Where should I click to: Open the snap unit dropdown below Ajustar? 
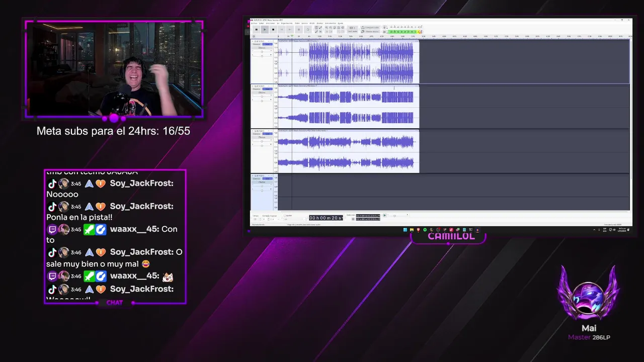[295, 219]
